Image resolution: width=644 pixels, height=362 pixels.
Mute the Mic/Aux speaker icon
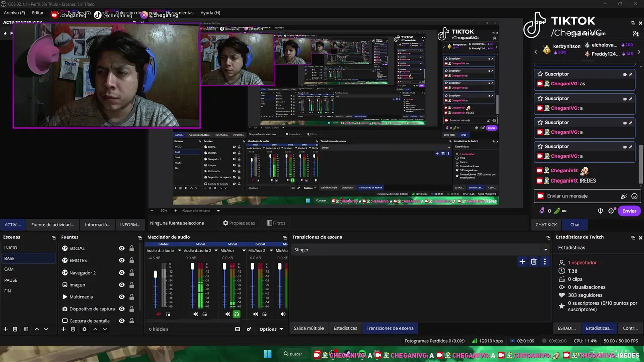tap(228, 314)
